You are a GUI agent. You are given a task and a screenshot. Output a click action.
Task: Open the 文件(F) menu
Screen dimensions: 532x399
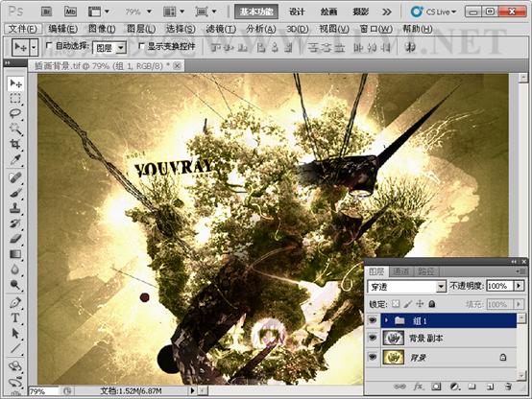click(x=22, y=29)
